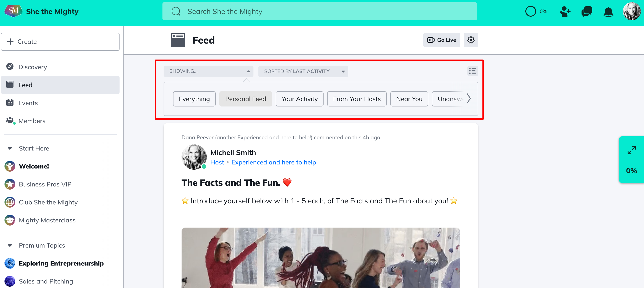The image size is (644, 288).
Task: Select the Everything feed filter
Action: click(194, 99)
